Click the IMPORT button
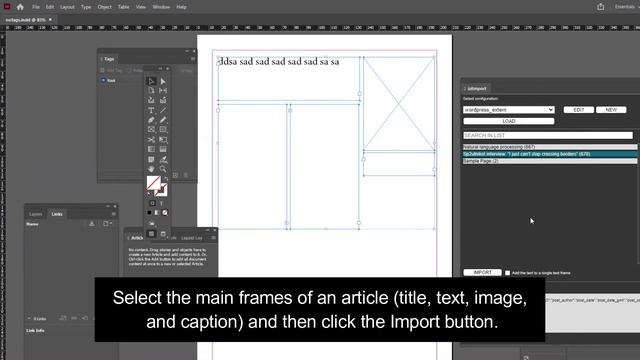The image size is (640, 360). [482, 272]
